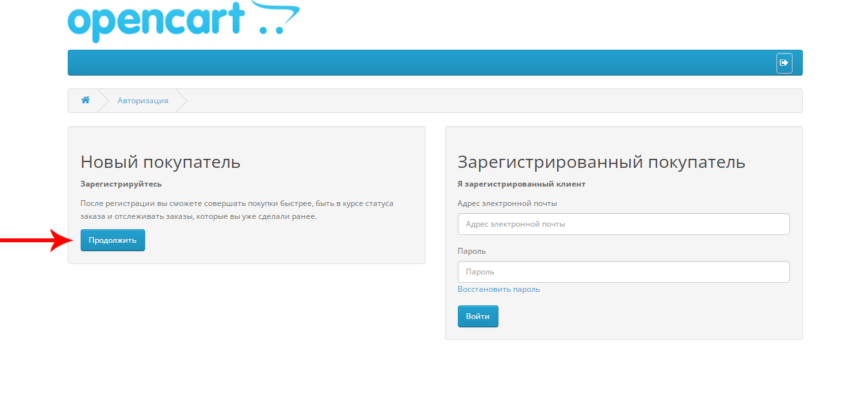Recover password via the blue link
The height and width of the screenshot is (399, 868).
click(498, 289)
